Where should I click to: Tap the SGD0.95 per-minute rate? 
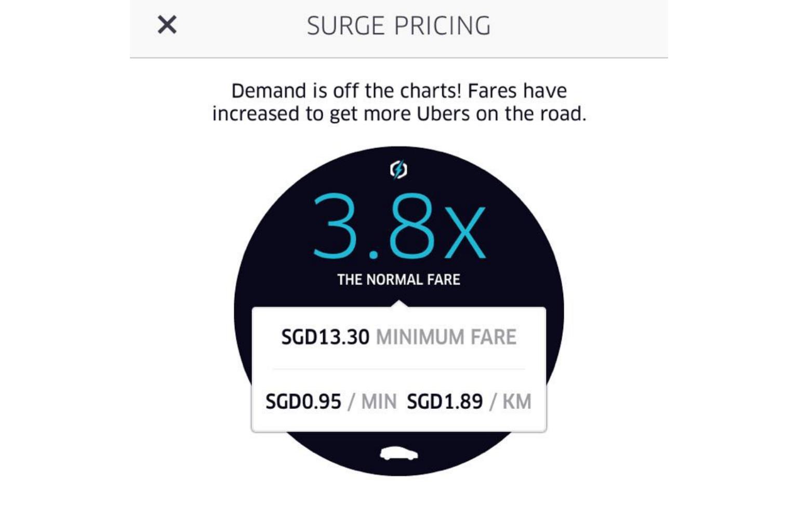tap(303, 402)
